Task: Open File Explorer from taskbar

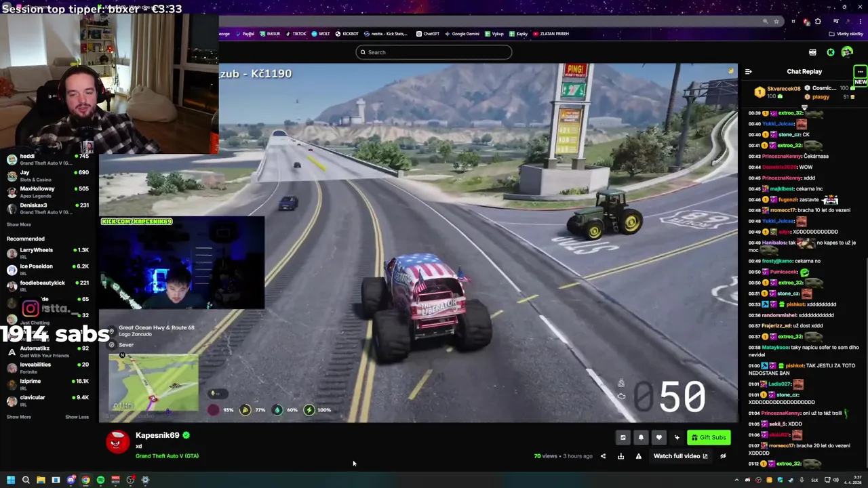Action: pos(41,480)
